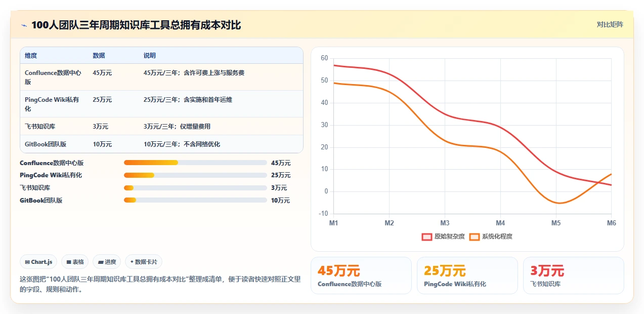Viewport: 644px width, 314px height.
Task: Click 10万元/三年；不含网络优化 description
Action: coord(182,144)
